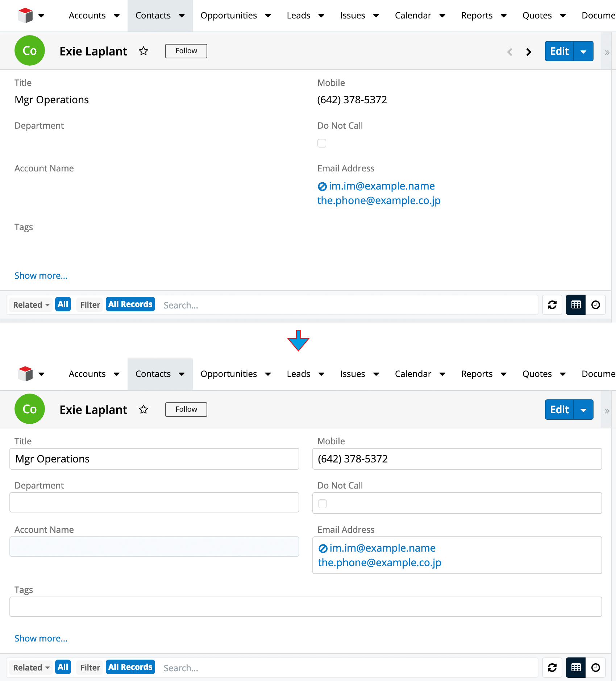Click the Sugar cube logo in bottom screenshot navbar

pyautogui.click(x=25, y=374)
